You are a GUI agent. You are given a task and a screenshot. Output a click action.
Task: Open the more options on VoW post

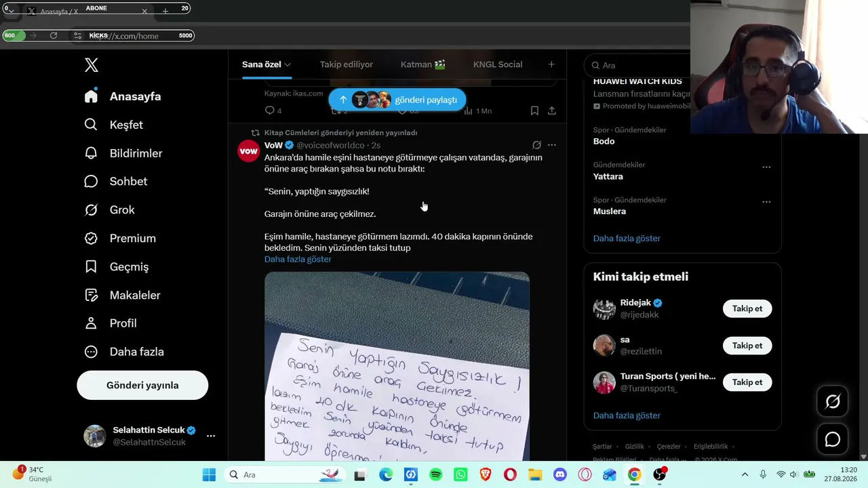[x=552, y=145]
